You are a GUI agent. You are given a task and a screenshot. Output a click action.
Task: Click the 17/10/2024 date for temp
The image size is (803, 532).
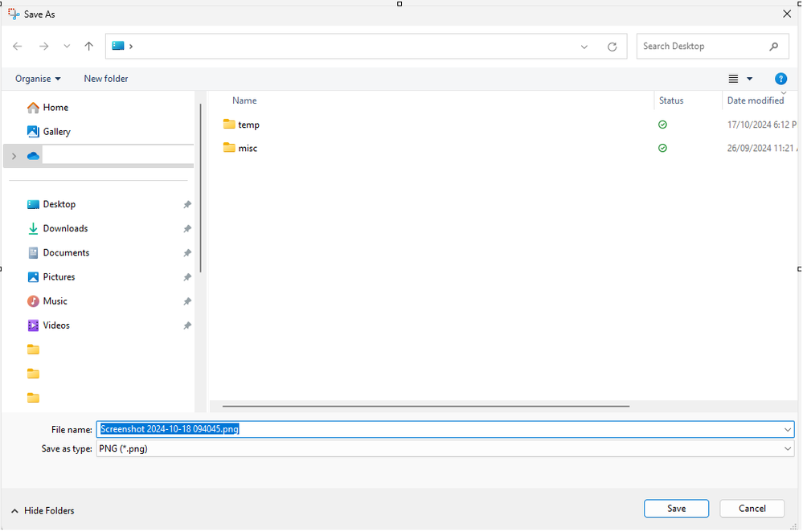(x=761, y=125)
